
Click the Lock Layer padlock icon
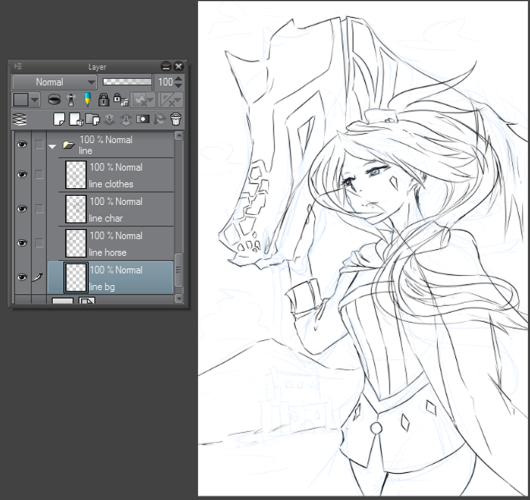click(x=103, y=100)
